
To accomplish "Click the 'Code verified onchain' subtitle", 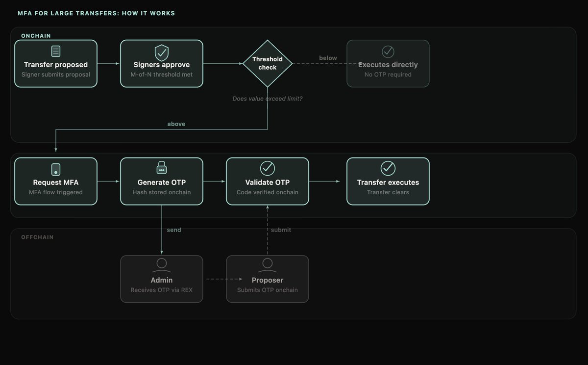I will point(268,192).
